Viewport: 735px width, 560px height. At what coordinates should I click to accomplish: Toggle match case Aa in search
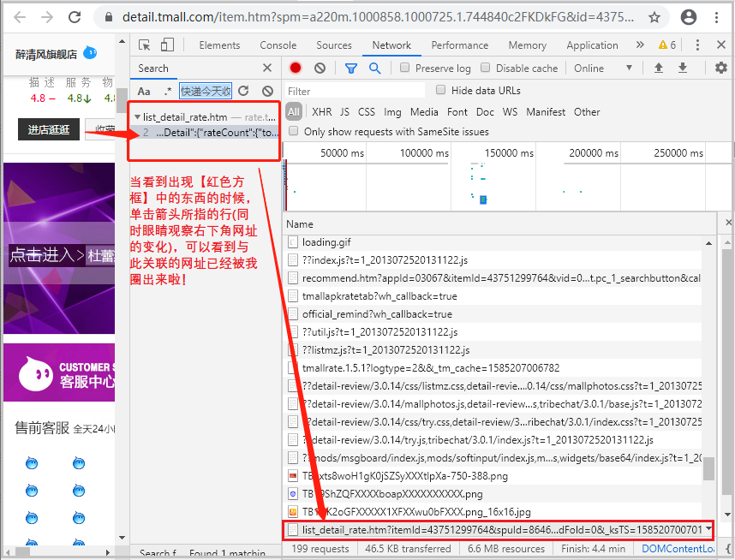coord(144,92)
